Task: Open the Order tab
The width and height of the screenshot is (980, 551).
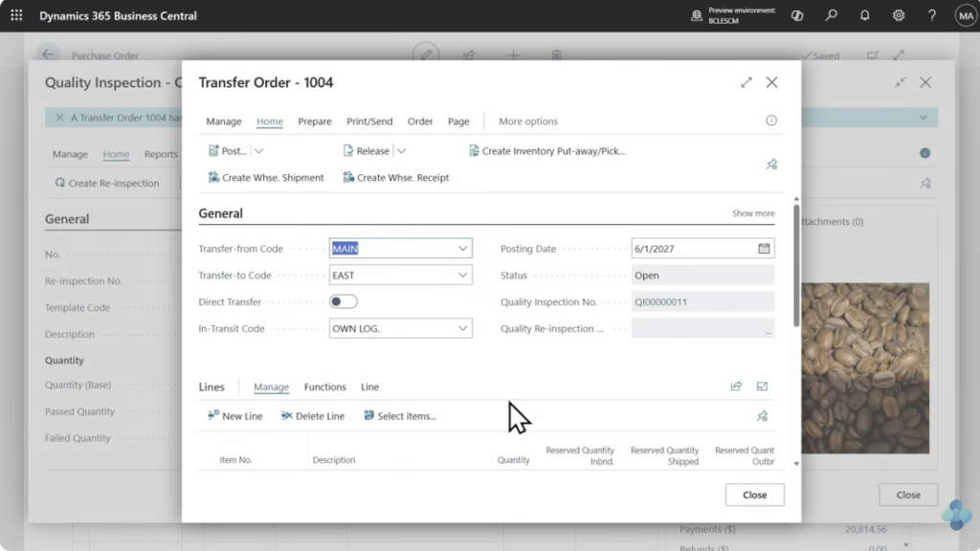Action: point(420,121)
